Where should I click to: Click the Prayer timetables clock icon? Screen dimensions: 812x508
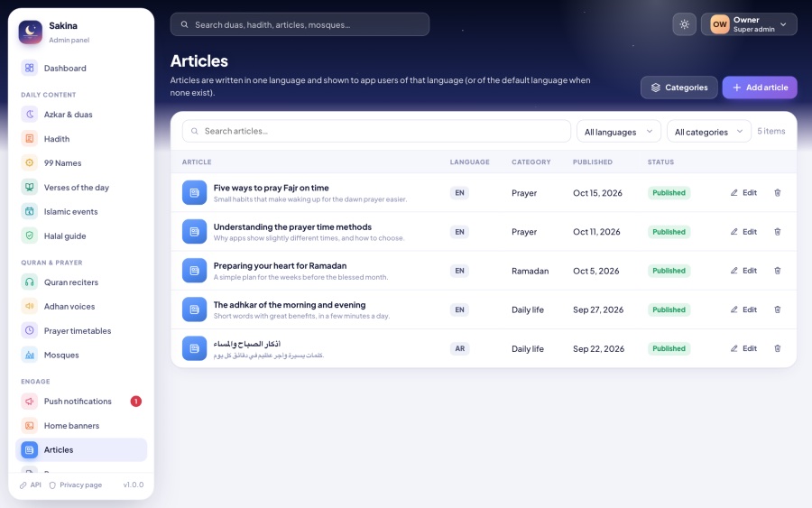click(x=30, y=330)
